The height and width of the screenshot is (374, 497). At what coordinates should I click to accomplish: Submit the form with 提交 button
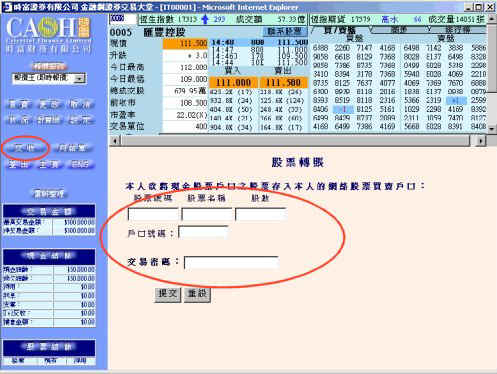tap(168, 294)
